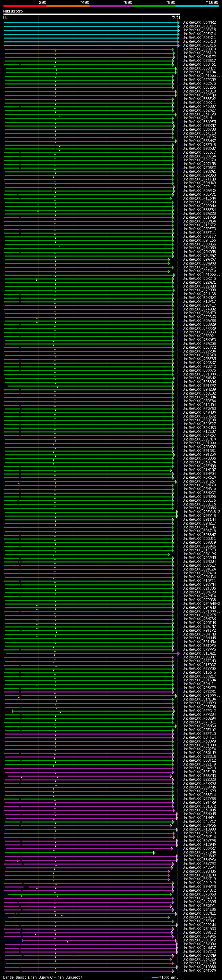Image resolution: width=222 pixels, height=980 pixels.
Task: Select the UniRef100_Q75BE2 label
Action: (x=199, y=168)
